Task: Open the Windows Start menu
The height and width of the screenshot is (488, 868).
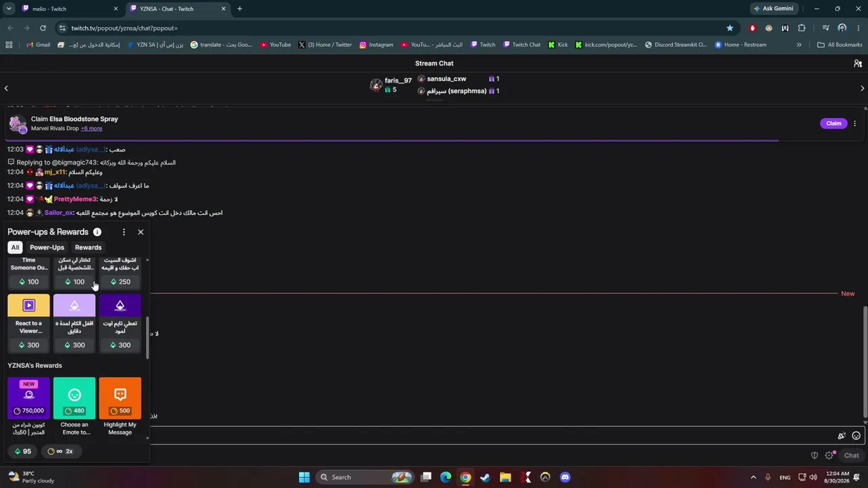Action: coord(304,477)
